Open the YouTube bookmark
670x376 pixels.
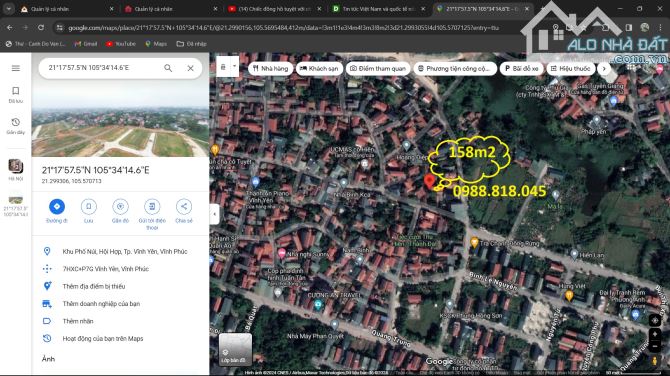coord(121,44)
